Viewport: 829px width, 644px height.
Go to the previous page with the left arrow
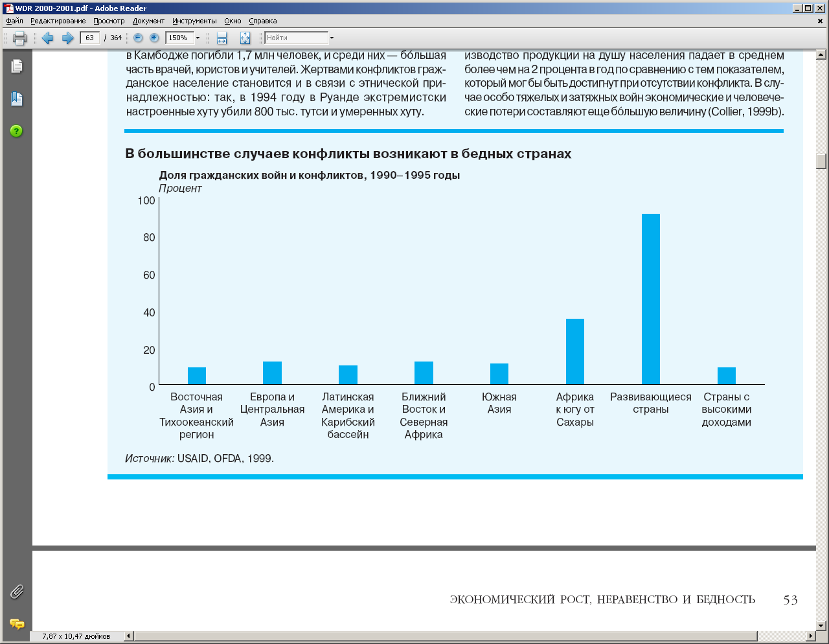click(47, 38)
